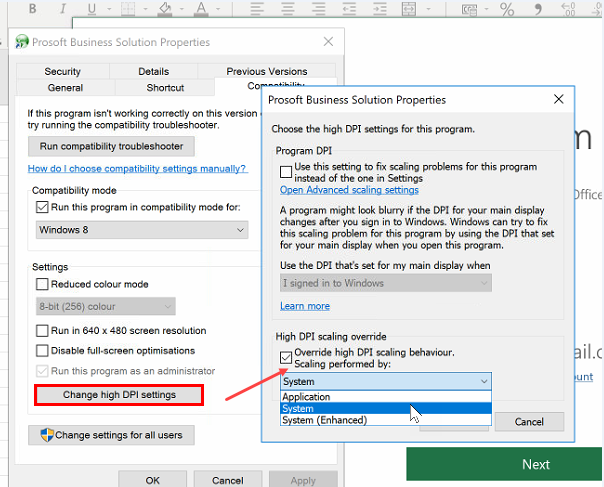The height and width of the screenshot is (487, 604).
Task: Apply percent style icon
Action: click(507, 9)
